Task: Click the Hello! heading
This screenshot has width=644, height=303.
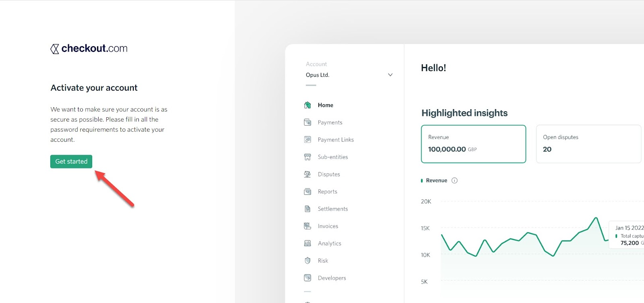Action: click(x=433, y=68)
